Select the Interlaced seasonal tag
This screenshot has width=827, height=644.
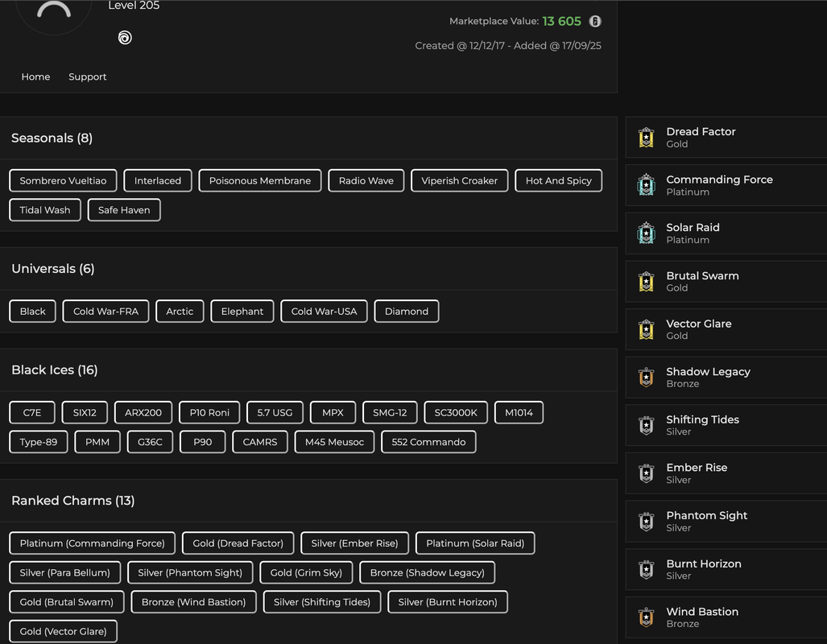tap(158, 180)
